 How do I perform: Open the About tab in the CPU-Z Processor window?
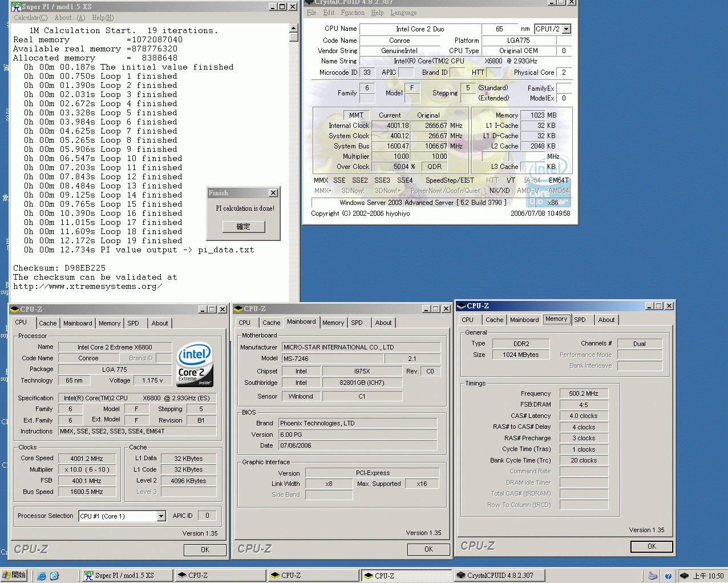[160, 323]
